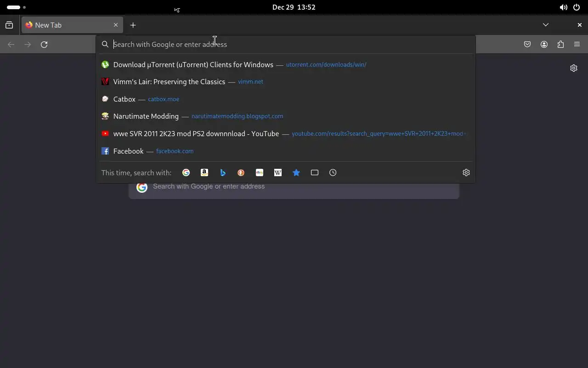The height and width of the screenshot is (368, 588).
Task: Select the New Tab tab
Action: click(x=72, y=25)
